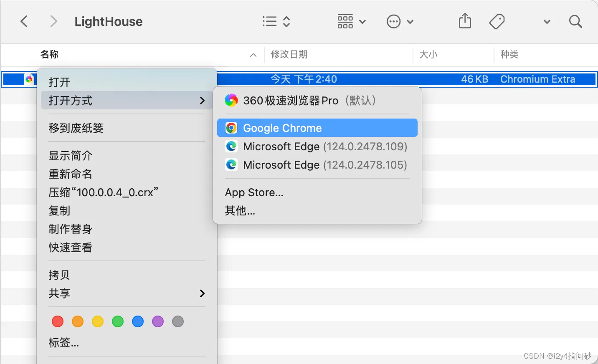
Task: Expand the 打开方式 submenu arrow
Action: pyautogui.click(x=202, y=101)
